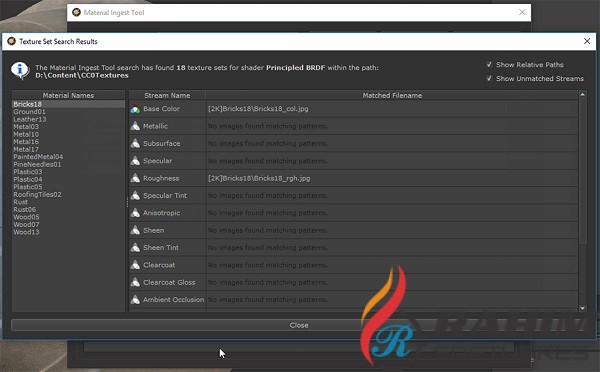This screenshot has height=372, width=600.
Task: Click the Anisotropic stream icon
Action: (135, 213)
